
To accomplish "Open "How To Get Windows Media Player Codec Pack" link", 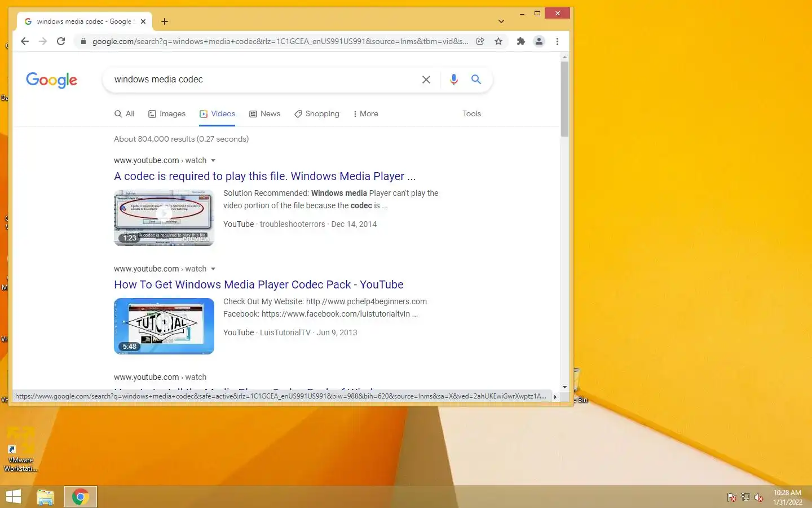I will click(x=258, y=284).
